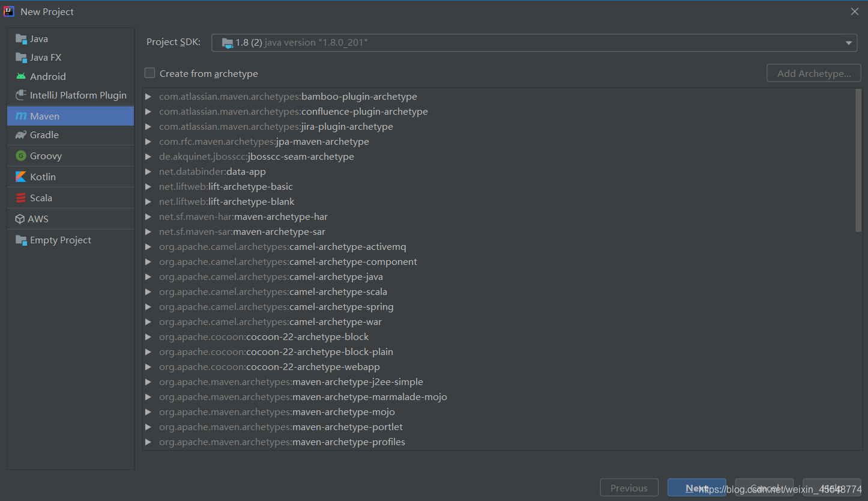Select camel-archetype-scala row
Viewport: 868px width, 501px height.
tap(499, 292)
